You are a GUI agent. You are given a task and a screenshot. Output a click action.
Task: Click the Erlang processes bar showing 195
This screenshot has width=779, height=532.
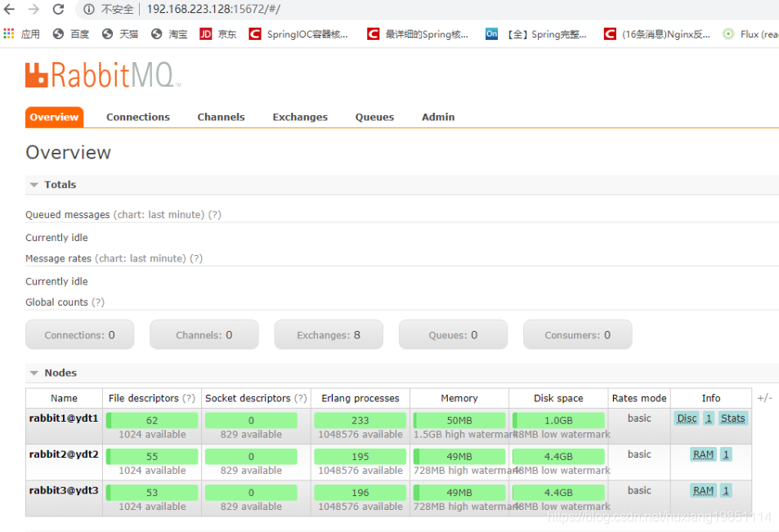point(360,457)
